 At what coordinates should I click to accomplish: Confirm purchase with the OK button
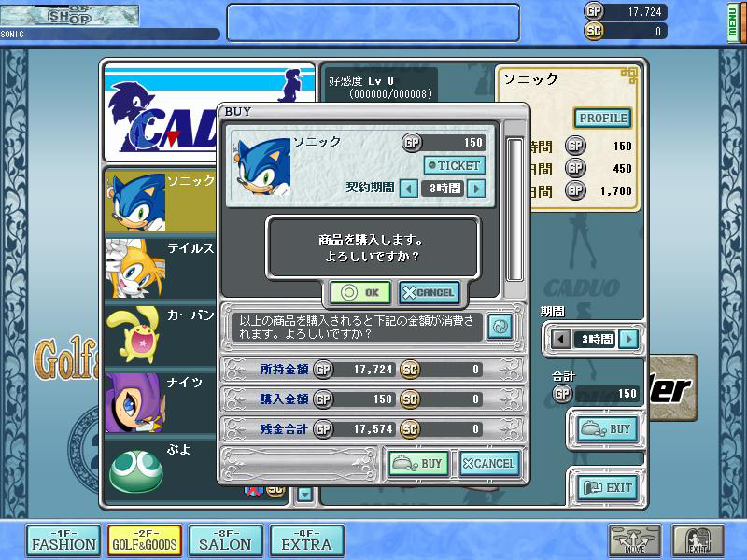pos(360,292)
